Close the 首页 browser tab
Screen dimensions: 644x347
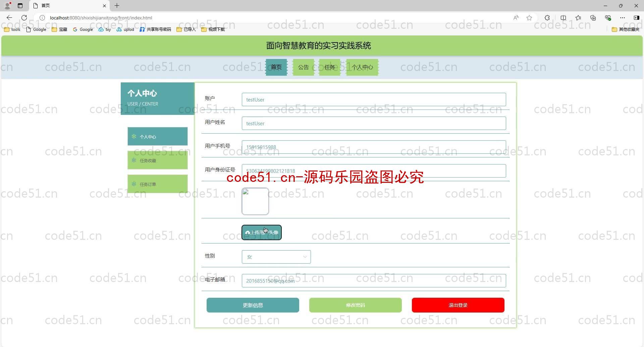[104, 6]
